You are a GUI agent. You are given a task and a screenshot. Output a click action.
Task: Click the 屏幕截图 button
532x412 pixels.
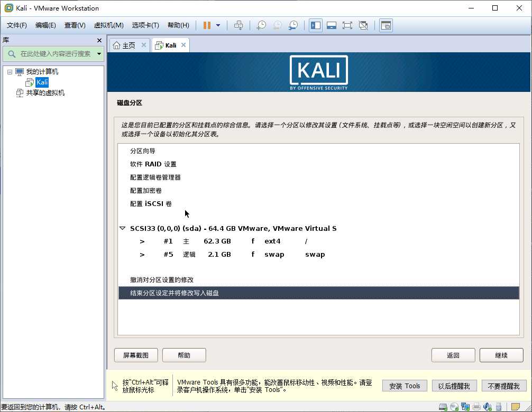(136, 355)
